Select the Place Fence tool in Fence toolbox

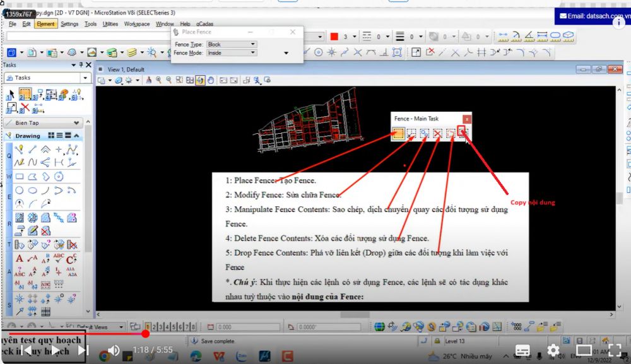click(398, 133)
